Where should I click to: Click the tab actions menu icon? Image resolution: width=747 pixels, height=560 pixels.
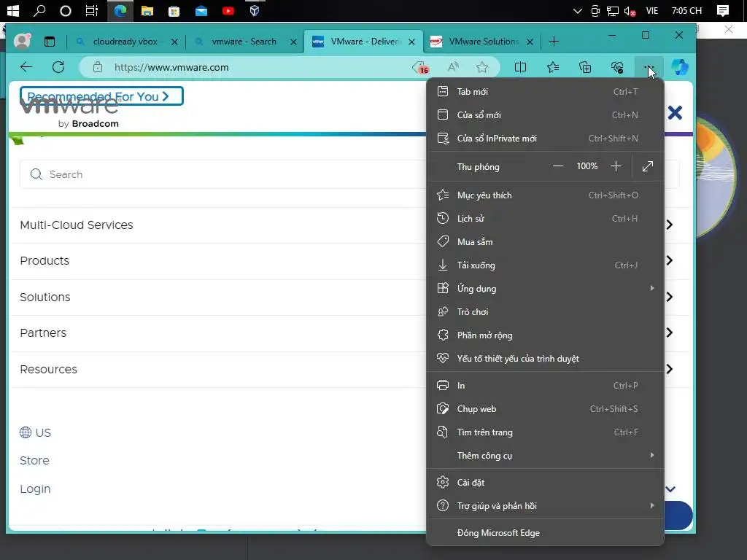pos(50,42)
